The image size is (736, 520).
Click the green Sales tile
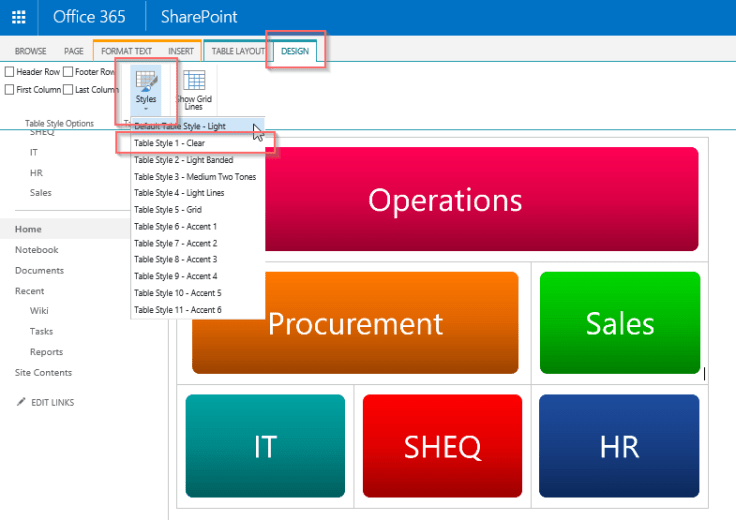pos(619,322)
